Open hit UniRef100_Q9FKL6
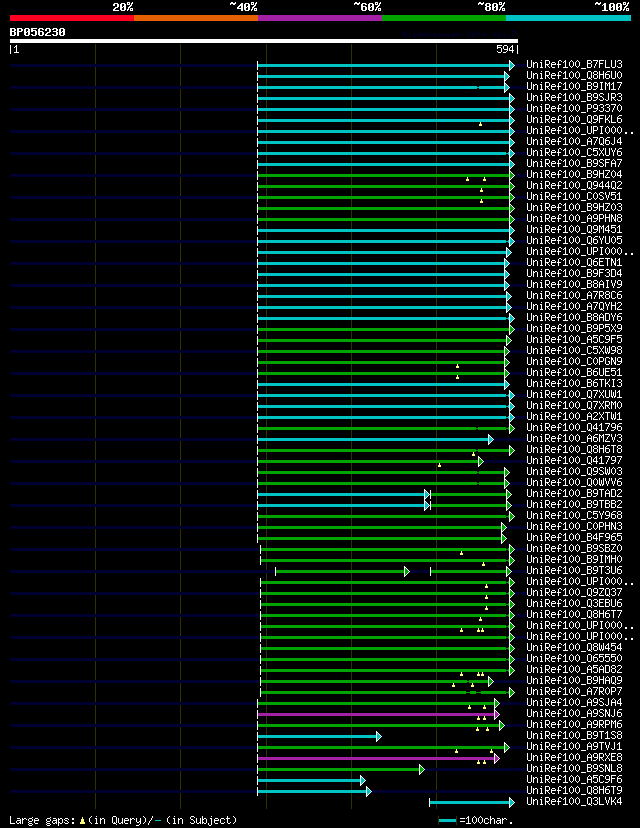 (575, 119)
